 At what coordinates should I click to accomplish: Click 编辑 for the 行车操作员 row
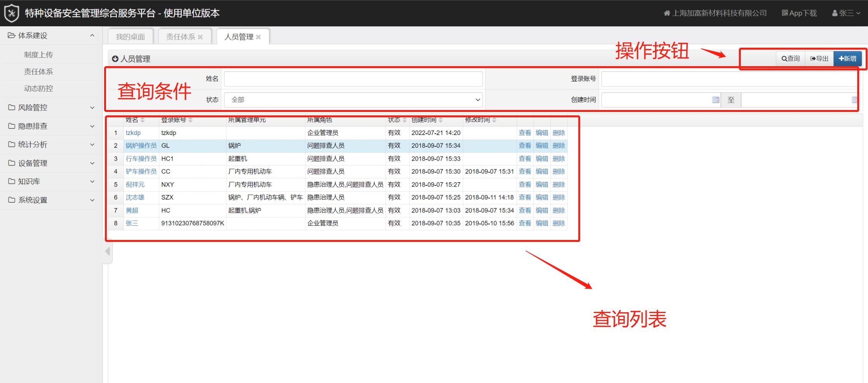coord(542,158)
